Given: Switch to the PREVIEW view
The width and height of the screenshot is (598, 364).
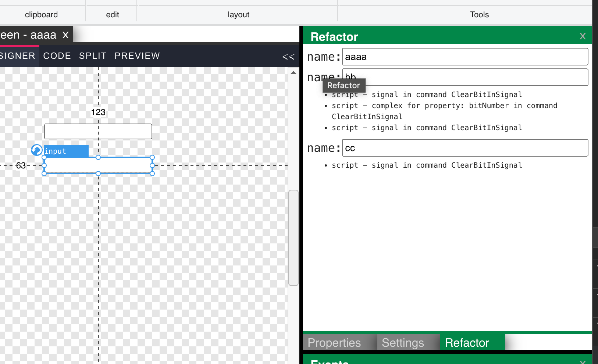Looking at the screenshot, I should [137, 56].
